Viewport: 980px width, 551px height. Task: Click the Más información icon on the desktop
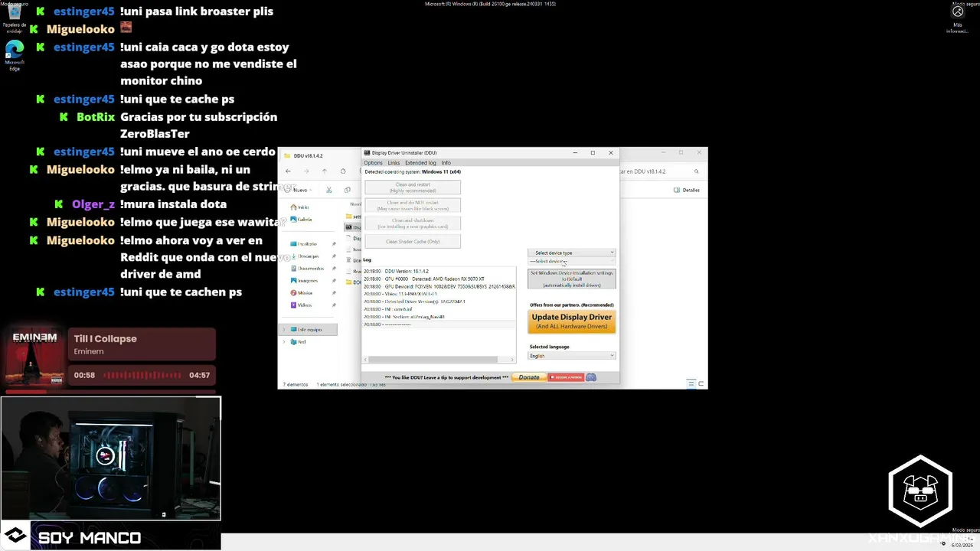pyautogui.click(x=958, y=19)
